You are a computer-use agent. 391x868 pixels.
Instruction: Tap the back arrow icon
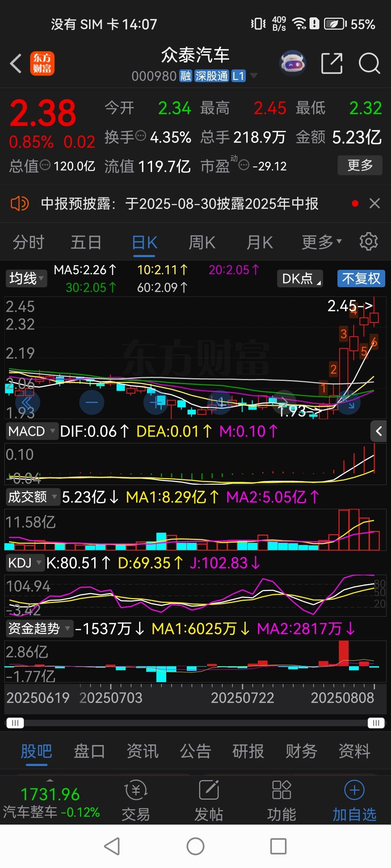pos(16,64)
